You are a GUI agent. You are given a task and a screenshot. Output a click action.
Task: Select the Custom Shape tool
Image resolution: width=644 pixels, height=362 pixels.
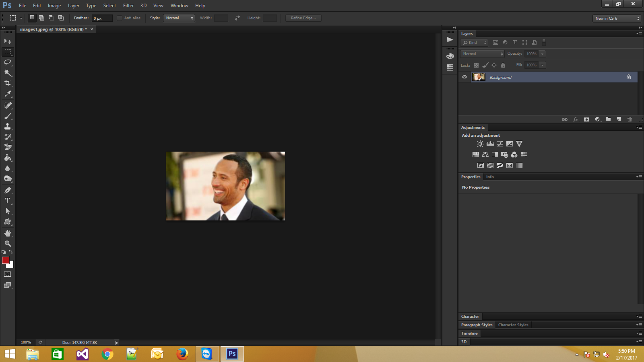click(x=8, y=222)
